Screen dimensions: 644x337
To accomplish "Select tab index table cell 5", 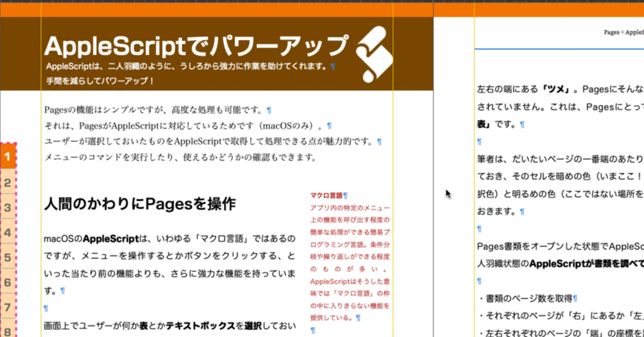I will [8, 258].
